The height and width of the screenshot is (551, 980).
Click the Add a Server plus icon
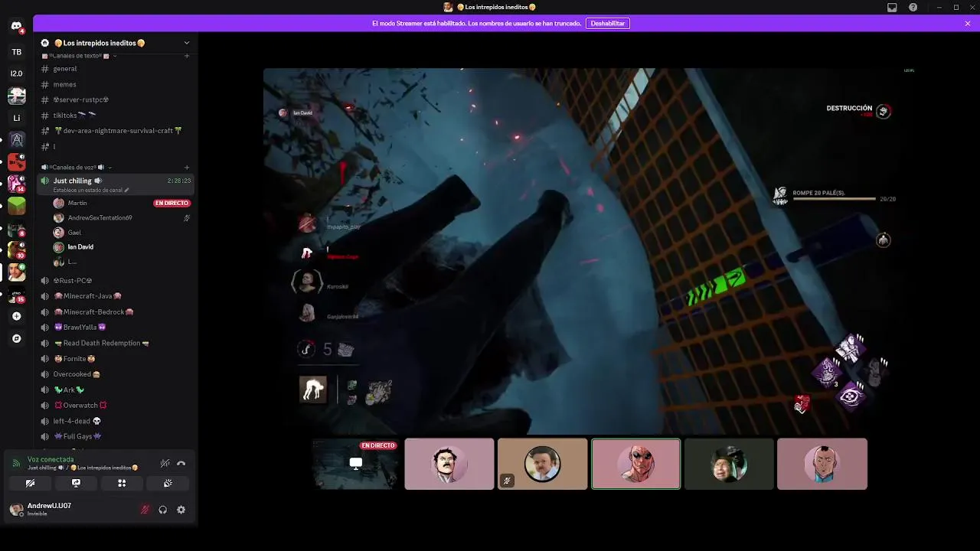(16, 316)
